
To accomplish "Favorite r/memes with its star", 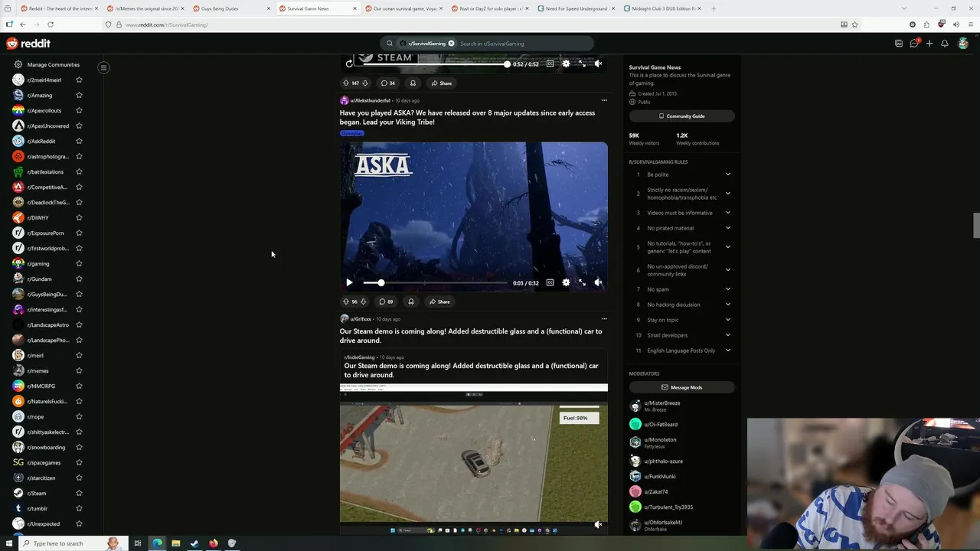I will pyautogui.click(x=79, y=370).
